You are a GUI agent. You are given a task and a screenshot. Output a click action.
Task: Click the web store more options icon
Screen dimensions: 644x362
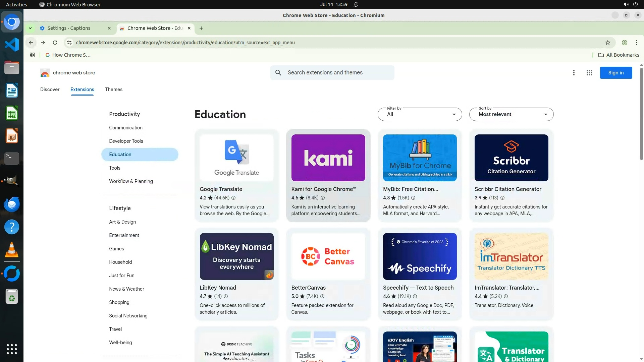click(x=574, y=73)
